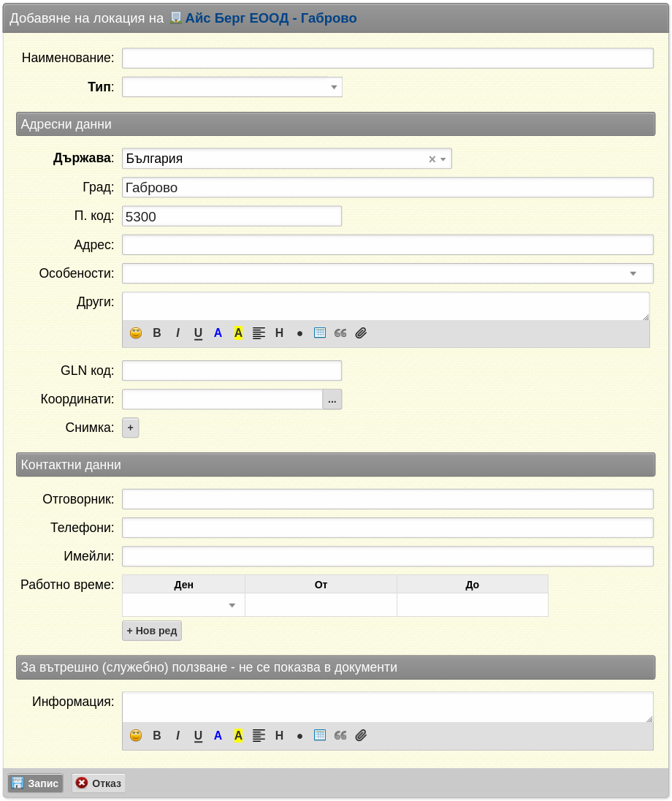The width and height of the screenshot is (672, 801).
Task: Open Айс Берг ЕООД - Габрово link
Action: [x=271, y=18]
